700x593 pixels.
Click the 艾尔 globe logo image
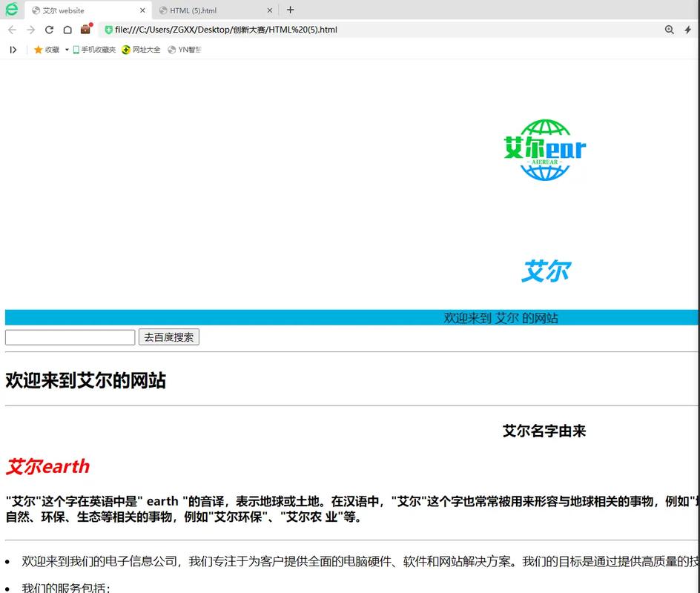pos(545,150)
